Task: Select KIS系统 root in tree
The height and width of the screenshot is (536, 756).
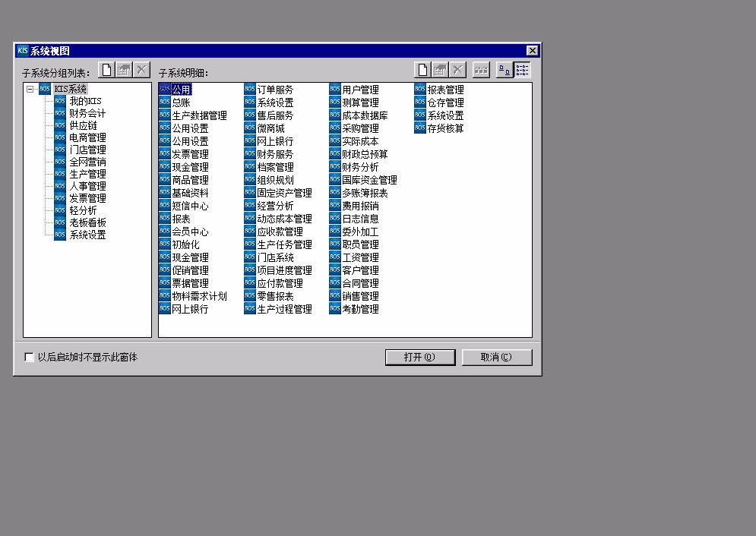Action: [x=71, y=89]
